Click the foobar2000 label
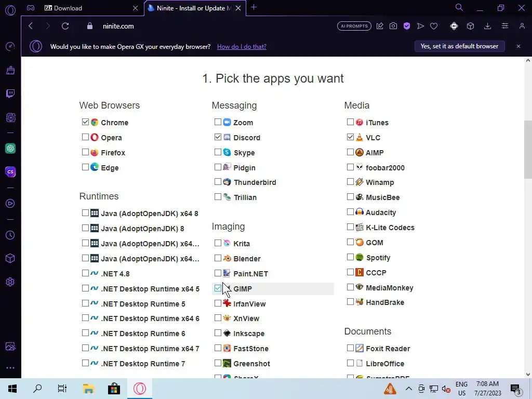The height and width of the screenshot is (399, 532). [385, 168]
